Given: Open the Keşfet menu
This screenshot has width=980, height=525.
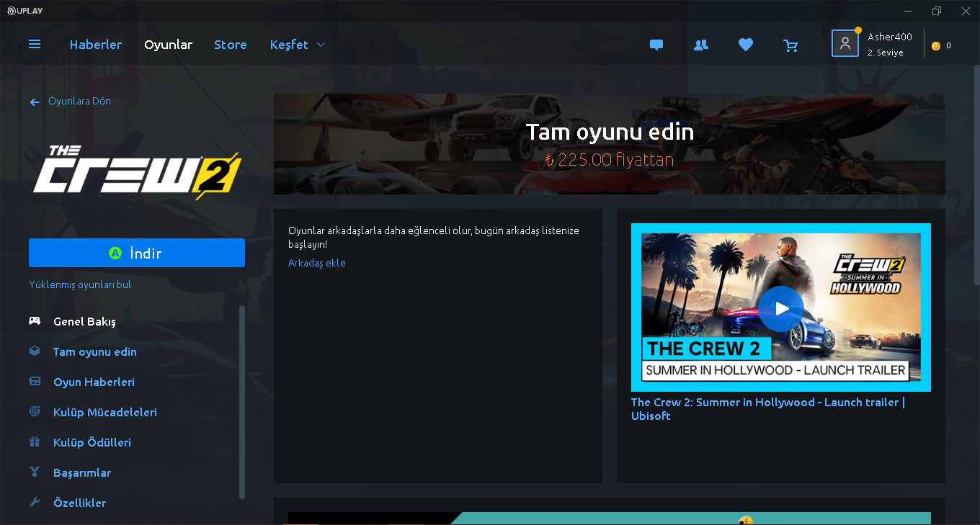Looking at the screenshot, I should 289,45.
